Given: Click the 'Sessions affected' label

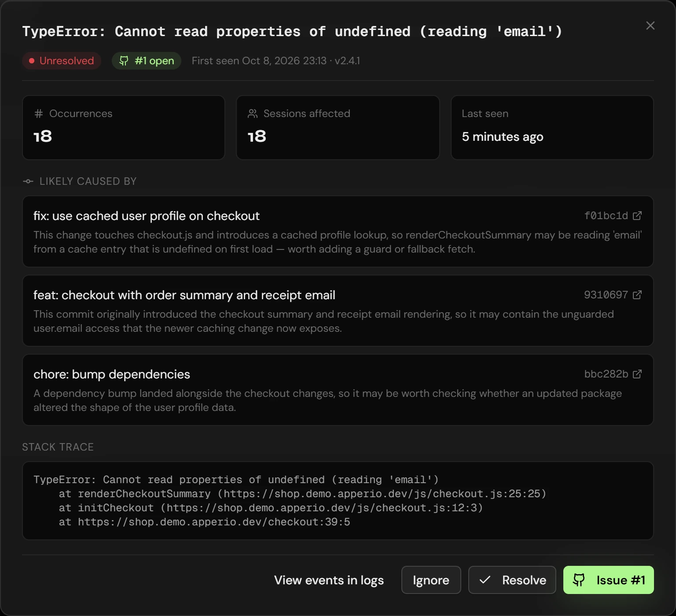Looking at the screenshot, I should [x=307, y=114].
